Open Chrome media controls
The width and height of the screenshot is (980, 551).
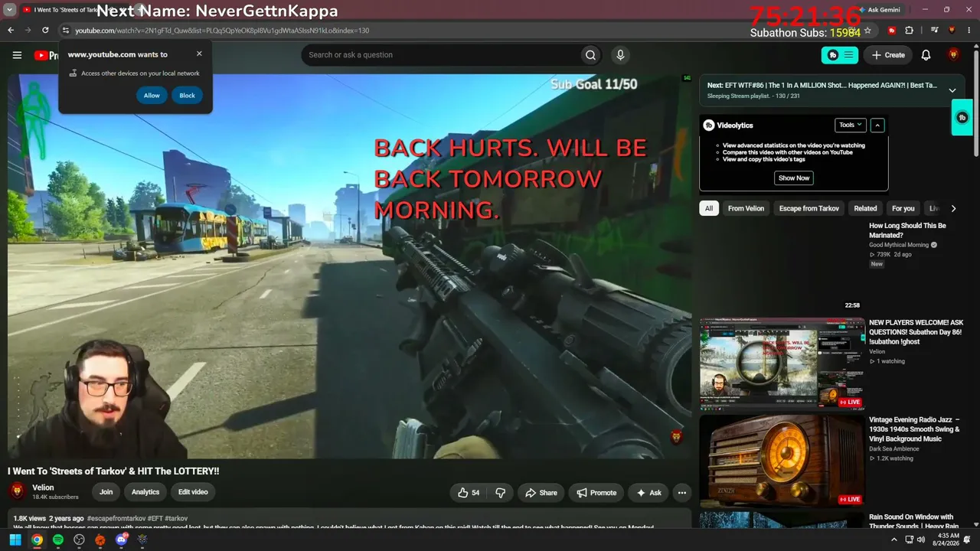(934, 31)
